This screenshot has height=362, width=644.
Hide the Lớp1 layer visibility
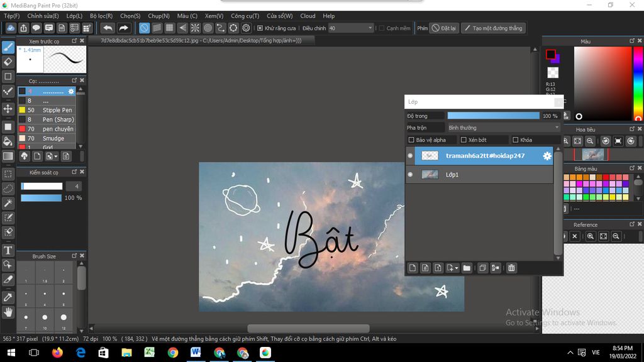click(x=410, y=175)
